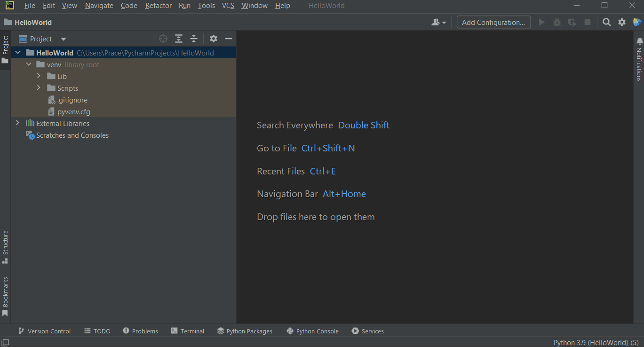
Task: Click the HelloWorld navigation bar breadcrumb
Action: tap(28, 22)
